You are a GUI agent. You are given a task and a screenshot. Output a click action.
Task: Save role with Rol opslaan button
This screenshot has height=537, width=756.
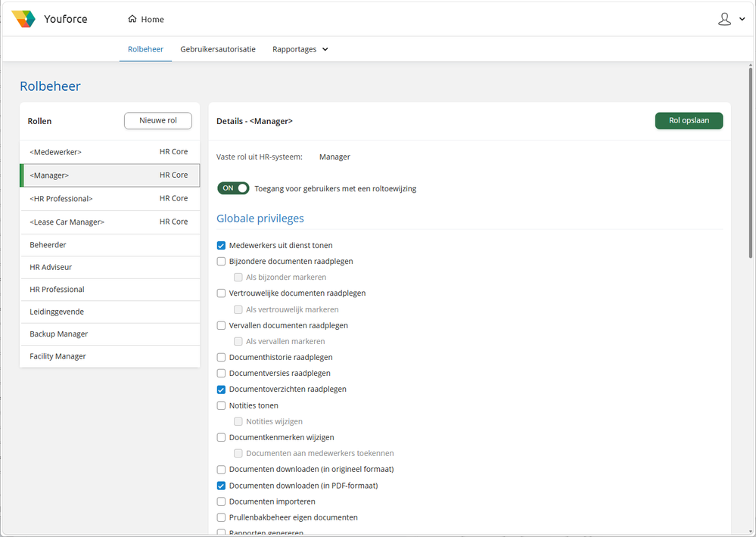(x=689, y=120)
